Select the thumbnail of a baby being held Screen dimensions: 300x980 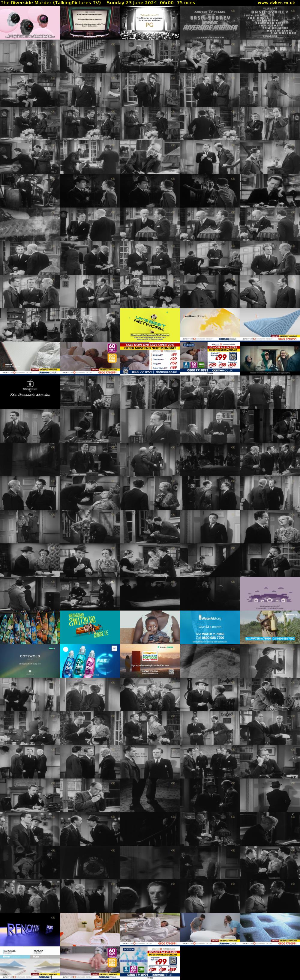pyautogui.click(x=150, y=627)
